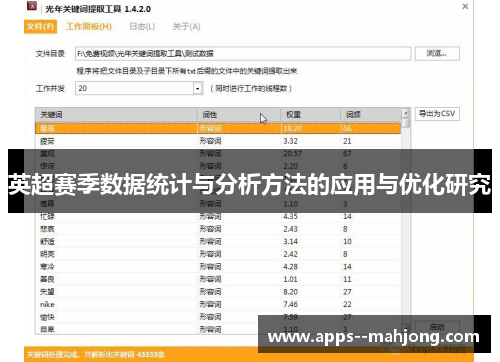The image size is (500, 362).
Task: Open the 工作面板(H) menu
Action: [89, 27]
